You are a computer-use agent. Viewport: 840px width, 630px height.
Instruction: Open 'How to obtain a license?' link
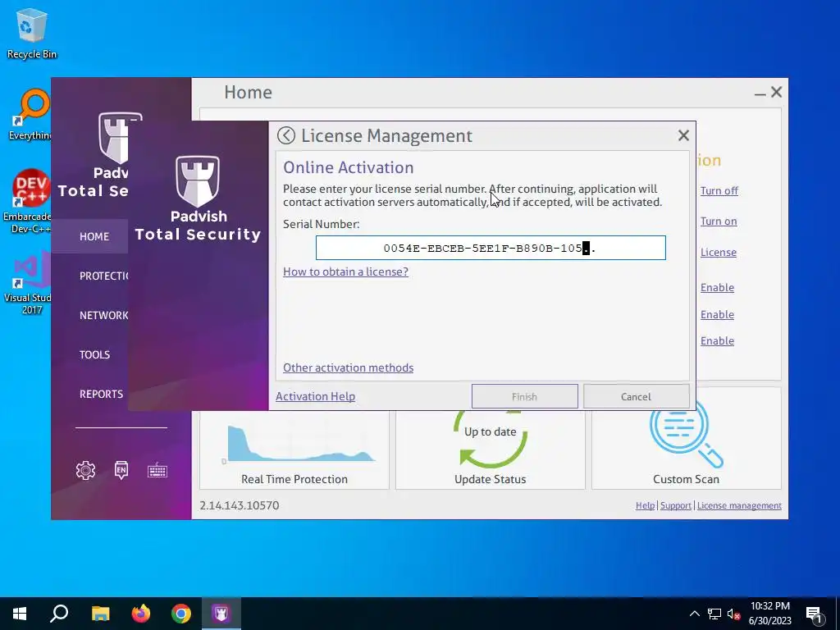pos(345,272)
